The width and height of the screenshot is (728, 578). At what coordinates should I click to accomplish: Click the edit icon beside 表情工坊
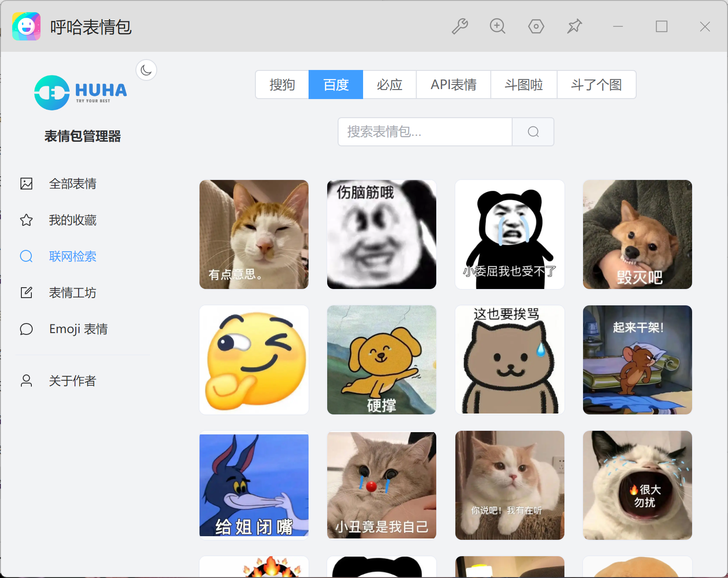pos(26,293)
